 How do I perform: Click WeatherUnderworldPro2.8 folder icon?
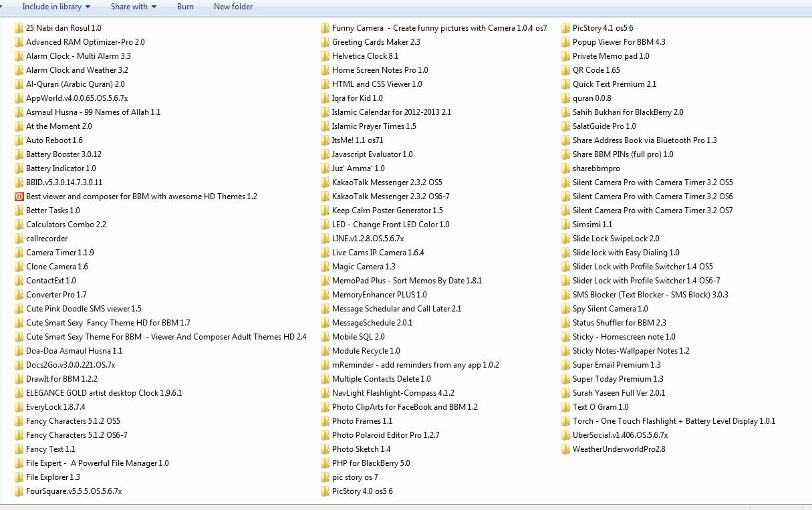pos(565,449)
